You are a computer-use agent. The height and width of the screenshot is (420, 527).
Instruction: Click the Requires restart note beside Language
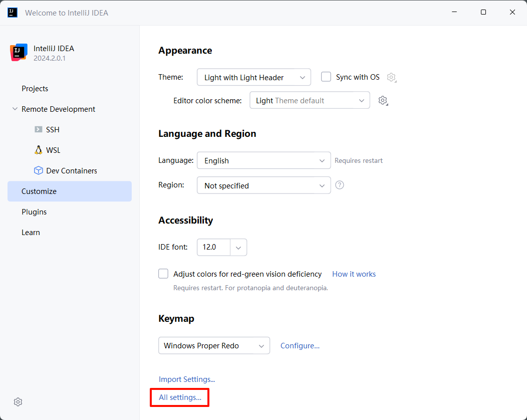[x=359, y=160]
